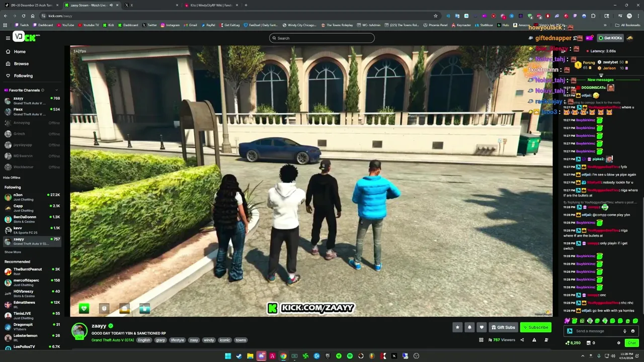Image resolution: width=644 pixels, height=362 pixels.
Task: Expand the Show More following list
Action: [x=13, y=252]
